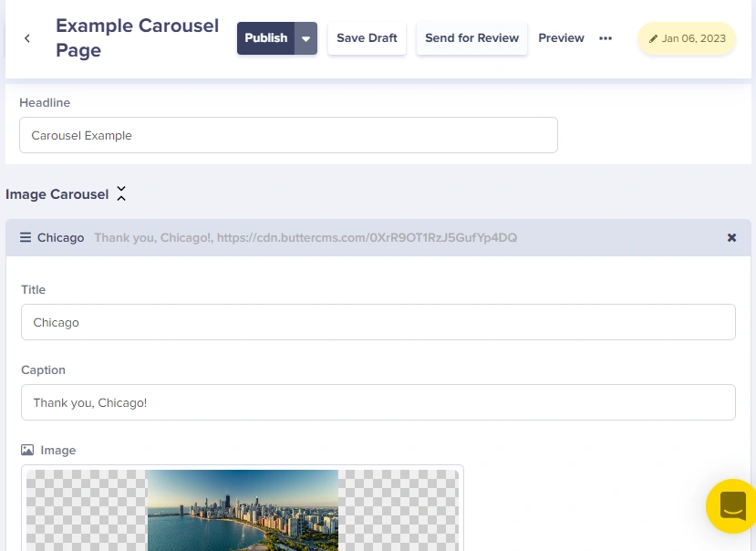Open the yellow chat support widget
This screenshot has width=756, height=551.
731,505
